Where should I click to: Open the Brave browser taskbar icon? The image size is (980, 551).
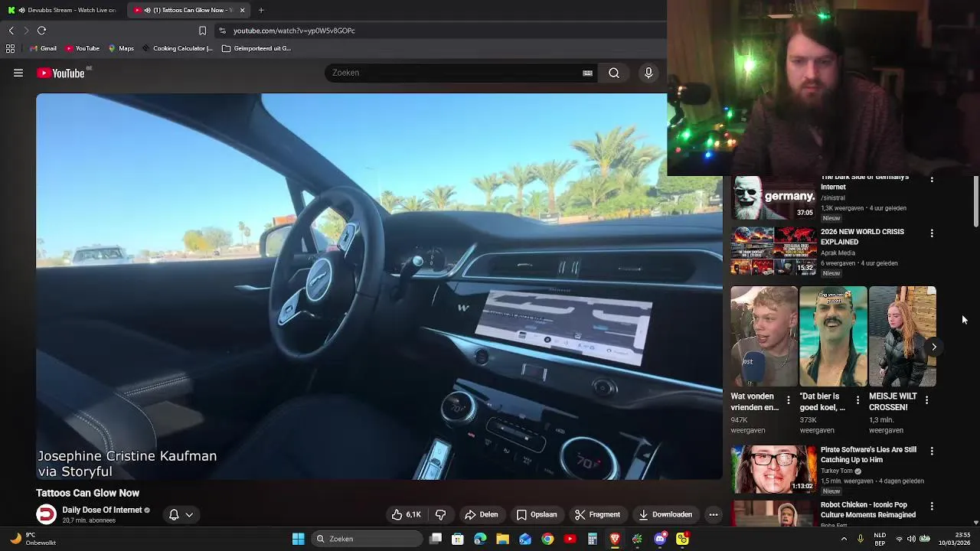click(x=615, y=540)
